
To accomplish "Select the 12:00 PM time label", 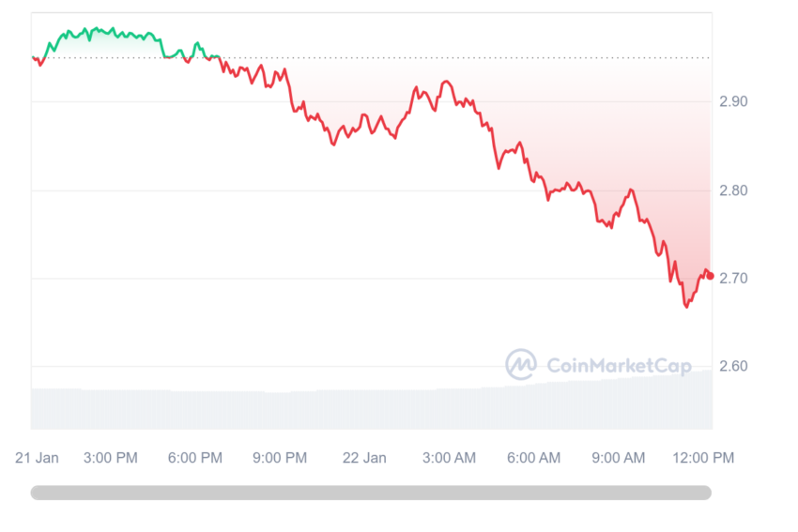I will coord(703,458).
